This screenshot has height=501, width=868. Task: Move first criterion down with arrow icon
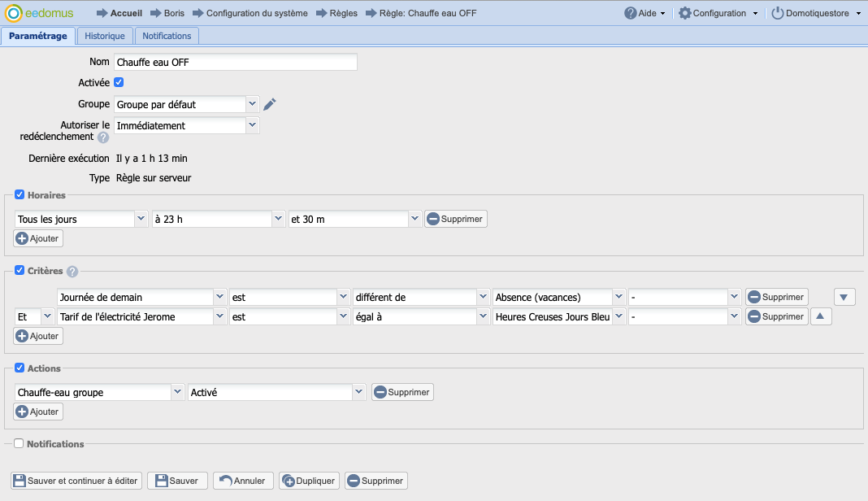coord(844,298)
